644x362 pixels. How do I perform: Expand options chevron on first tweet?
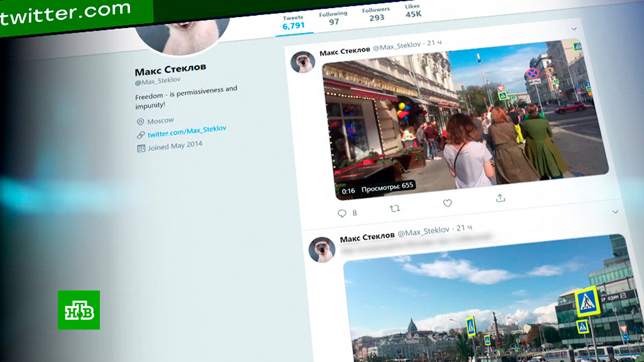click(x=574, y=29)
